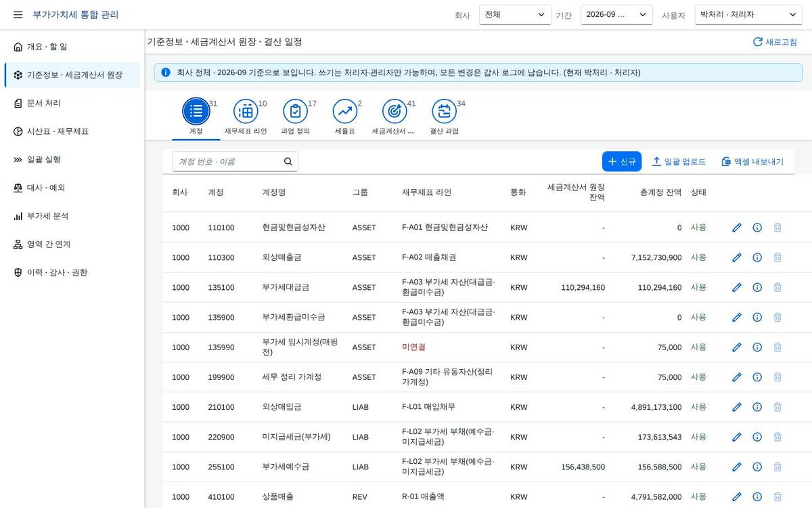The height and width of the screenshot is (508, 812).
Task: Open the 사용자 박처리 · 처리자 dropdown
Action: (x=748, y=14)
